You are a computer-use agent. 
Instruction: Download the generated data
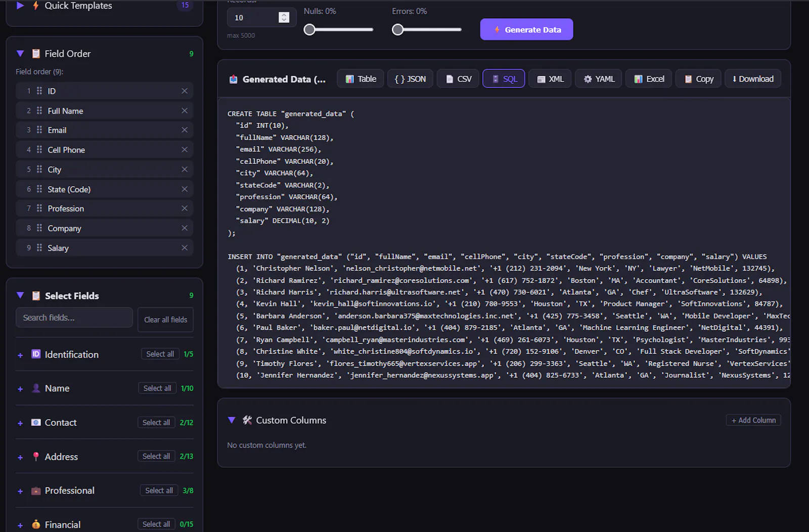pos(753,79)
